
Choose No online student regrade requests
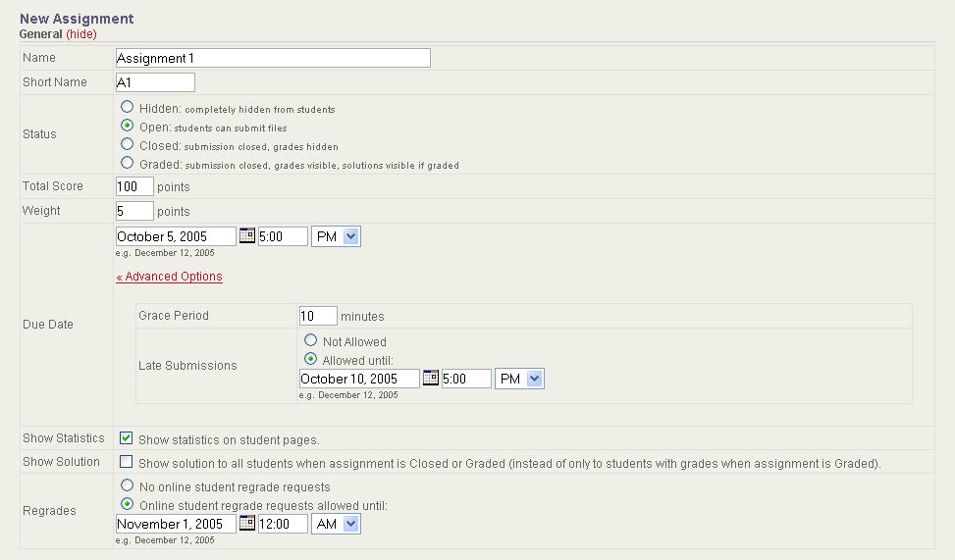click(127, 485)
